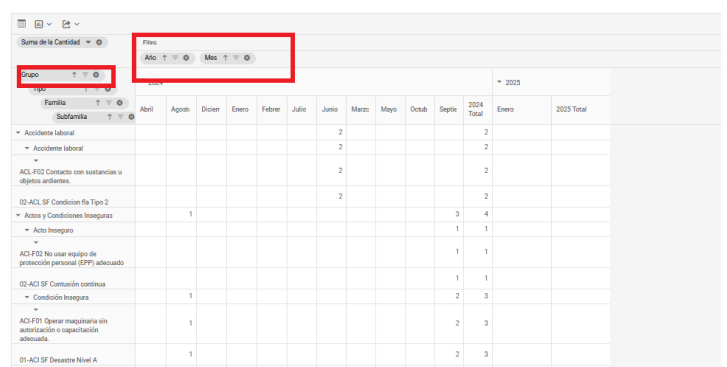The image size is (727, 367).
Task: Click the Año field chip label
Action: click(x=150, y=58)
